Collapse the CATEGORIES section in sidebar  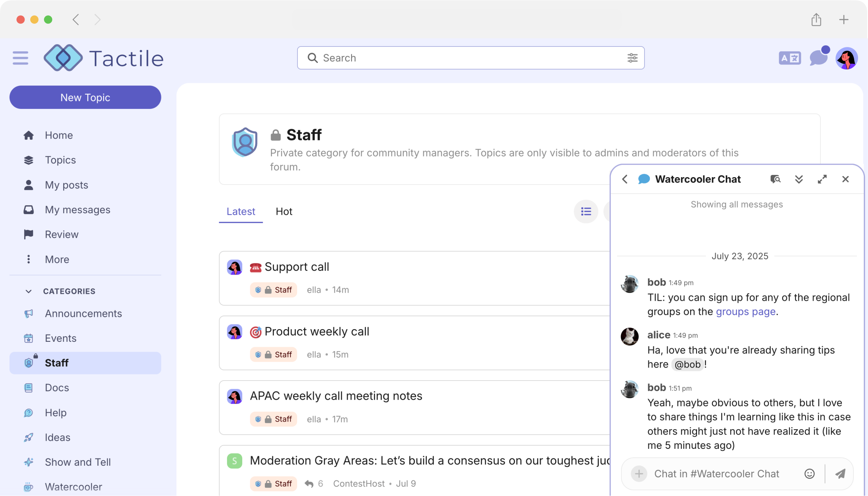pyautogui.click(x=28, y=291)
